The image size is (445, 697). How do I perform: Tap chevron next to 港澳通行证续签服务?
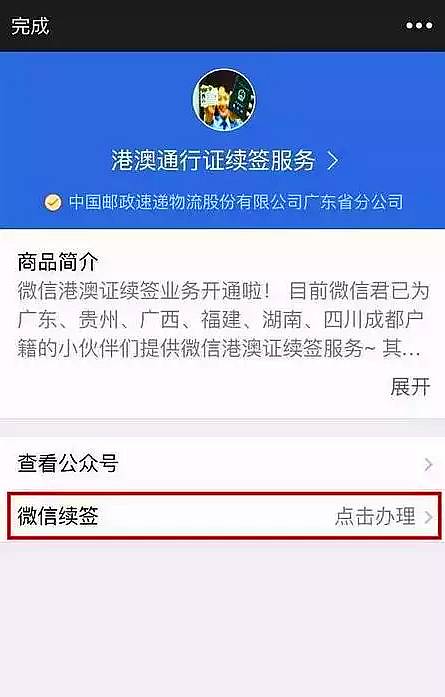(333, 161)
